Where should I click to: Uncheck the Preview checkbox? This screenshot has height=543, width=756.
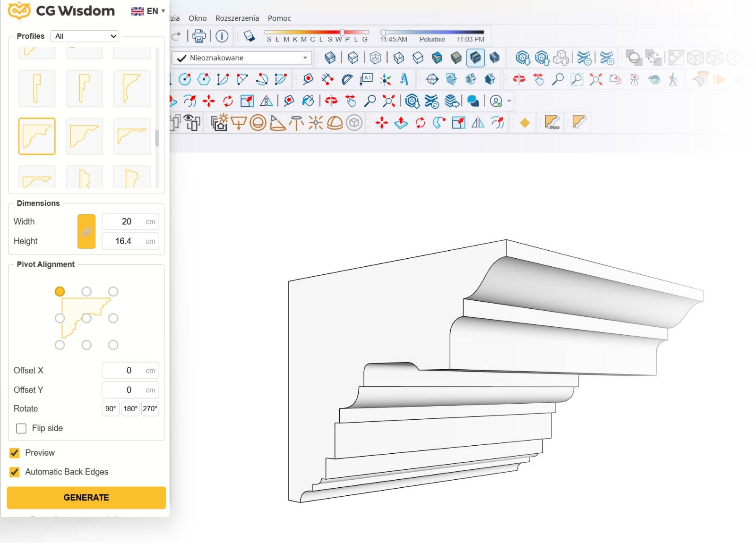(x=15, y=453)
